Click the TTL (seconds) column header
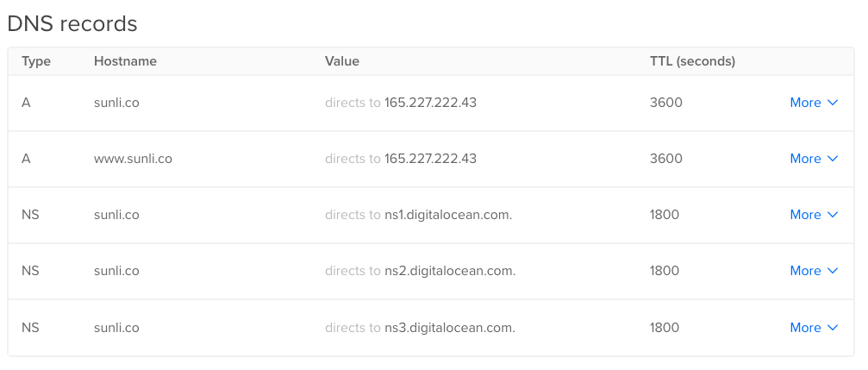This screenshot has width=868, height=370. (x=692, y=61)
